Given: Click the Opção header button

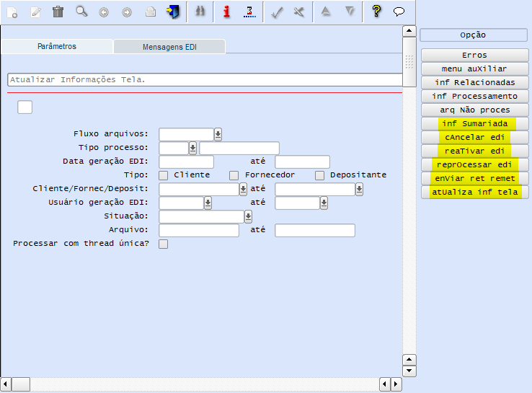Looking at the screenshot, I should pyautogui.click(x=474, y=35).
